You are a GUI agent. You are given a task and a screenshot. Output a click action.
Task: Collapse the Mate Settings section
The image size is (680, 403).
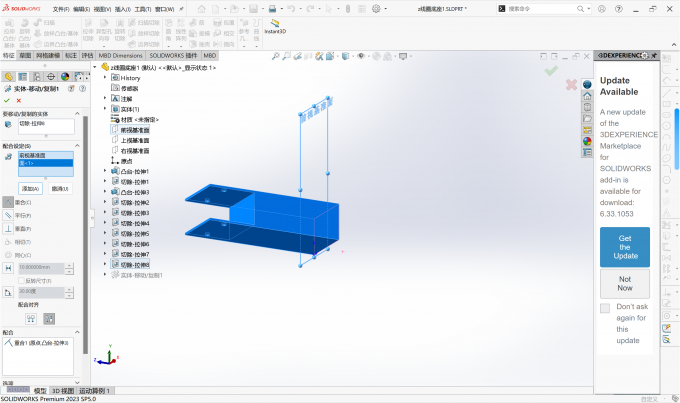click(78, 146)
